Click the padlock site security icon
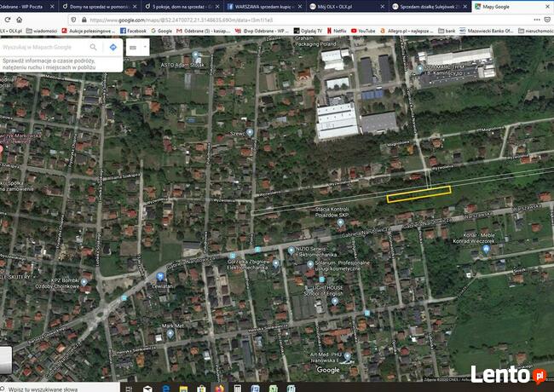The image size is (554, 392). point(84,20)
